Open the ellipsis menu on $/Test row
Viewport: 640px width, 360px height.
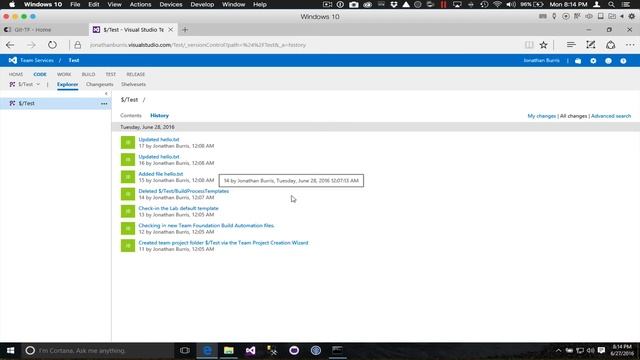pos(104,104)
